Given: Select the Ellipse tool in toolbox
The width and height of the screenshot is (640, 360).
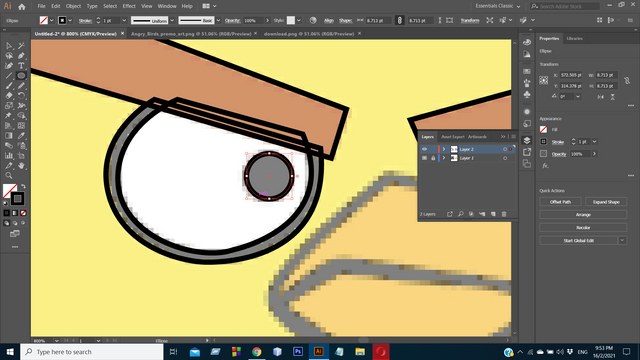Looking at the screenshot, I should (x=21, y=76).
